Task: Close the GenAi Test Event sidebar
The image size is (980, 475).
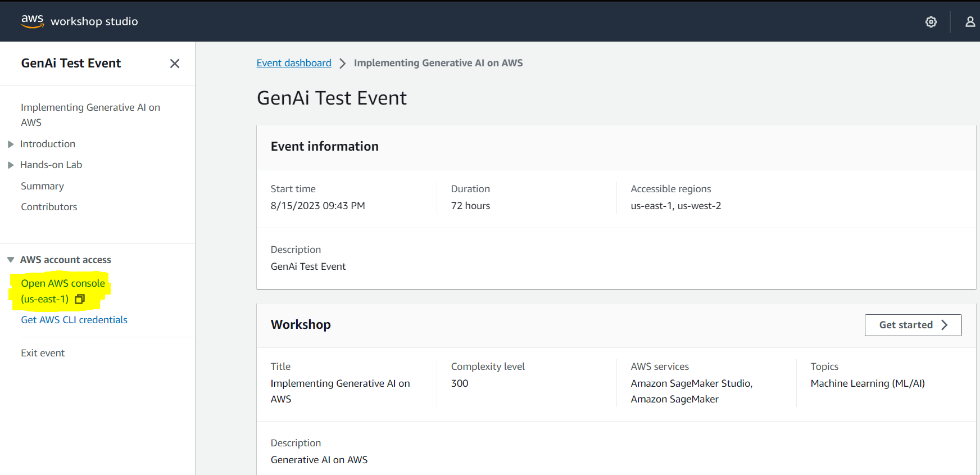Action: [x=175, y=64]
